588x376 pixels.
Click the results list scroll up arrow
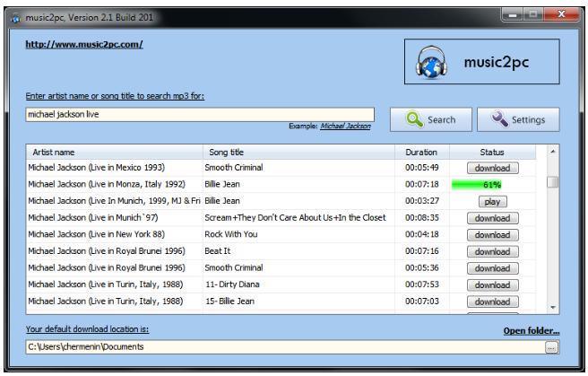click(x=553, y=152)
